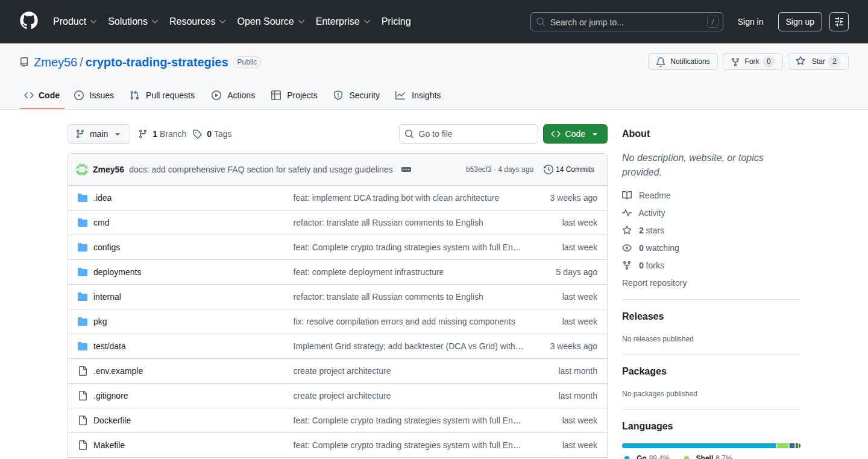Open the Releases heading link
This screenshot has height=459, width=868.
(643, 317)
